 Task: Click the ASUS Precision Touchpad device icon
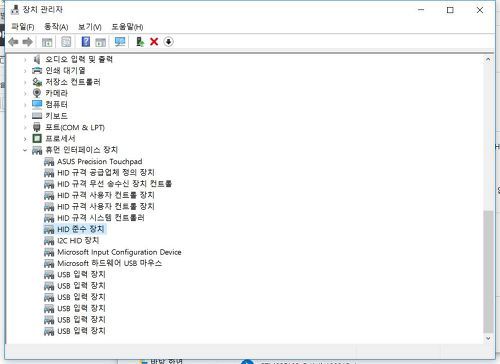49,162
